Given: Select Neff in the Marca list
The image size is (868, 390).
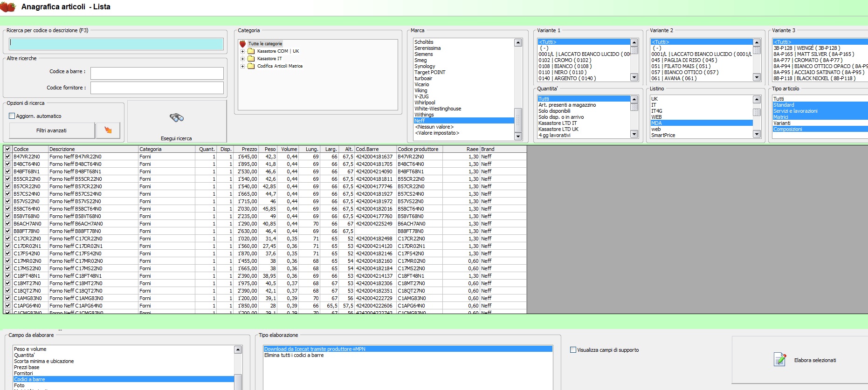Looking at the screenshot, I should pos(464,121).
